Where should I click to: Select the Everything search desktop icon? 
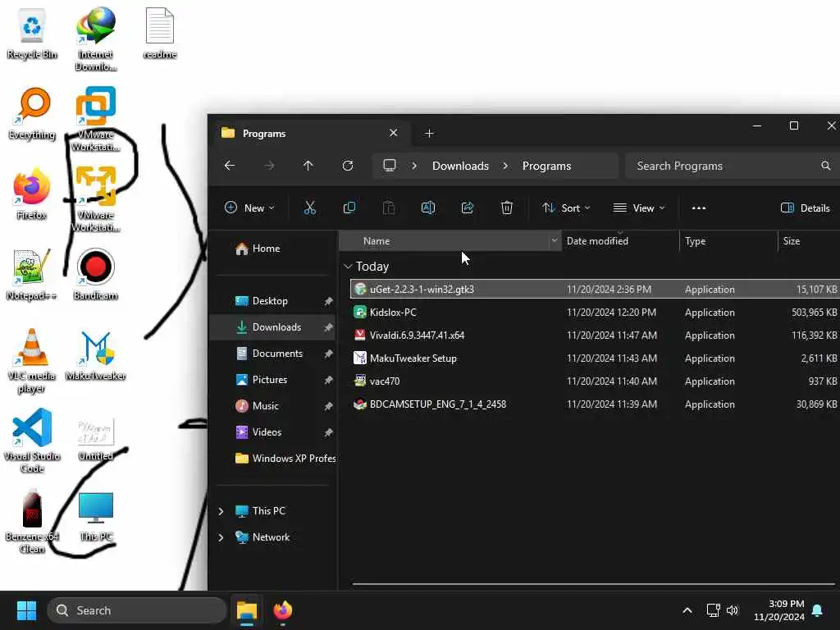pyautogui.click(x=32, y=114)
